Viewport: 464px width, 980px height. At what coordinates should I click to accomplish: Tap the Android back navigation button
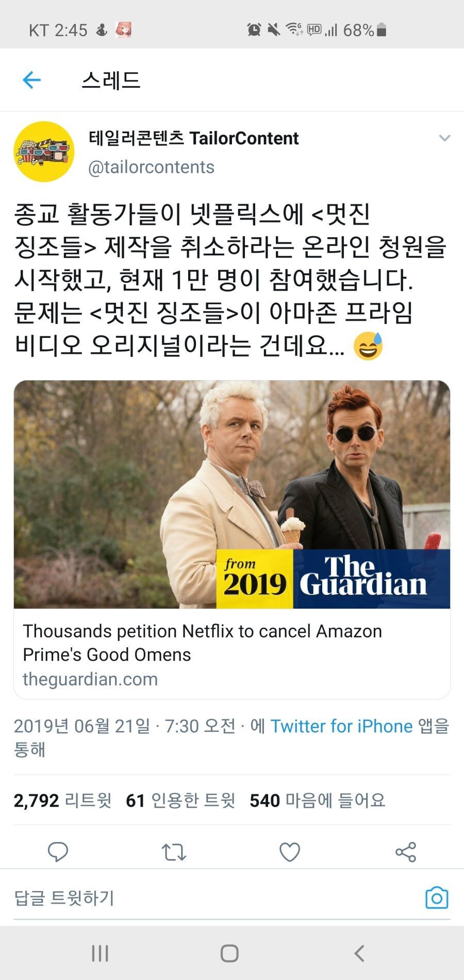click(x=359, y=953)
